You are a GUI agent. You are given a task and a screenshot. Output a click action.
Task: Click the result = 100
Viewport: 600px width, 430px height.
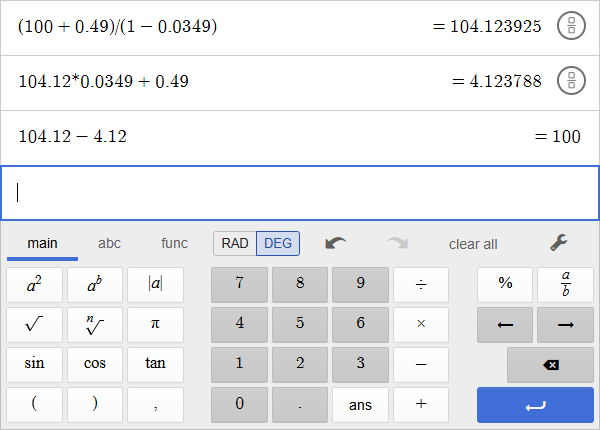(558, 137)
